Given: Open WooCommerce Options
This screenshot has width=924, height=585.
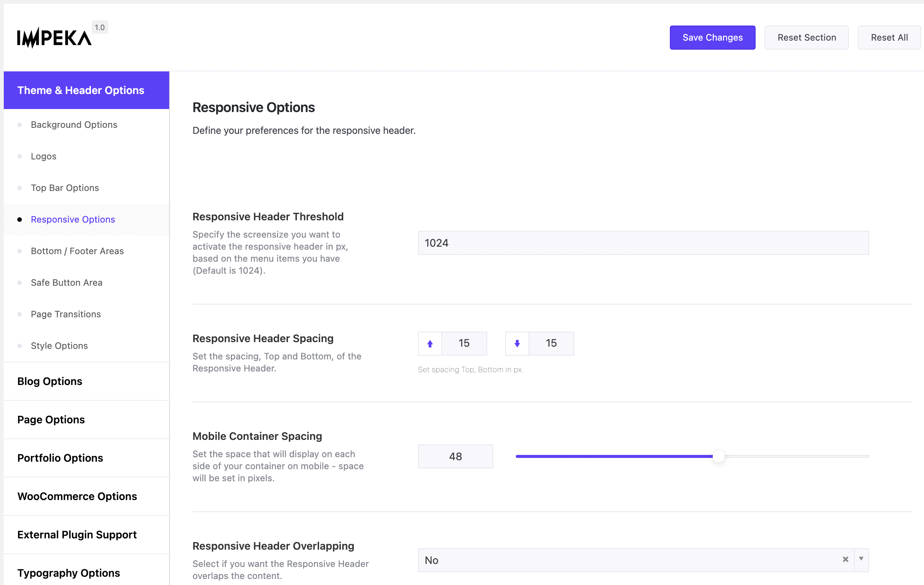Looking at the screenshot, I should (77, 496).
